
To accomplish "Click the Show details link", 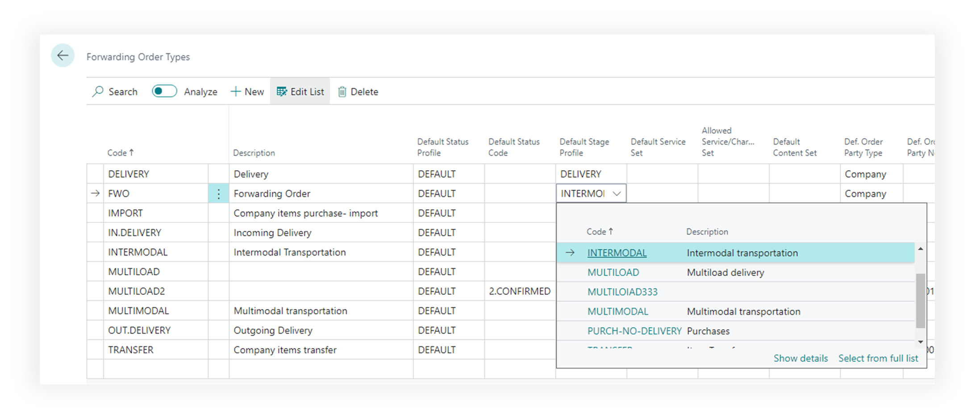I will click(800, 358).
